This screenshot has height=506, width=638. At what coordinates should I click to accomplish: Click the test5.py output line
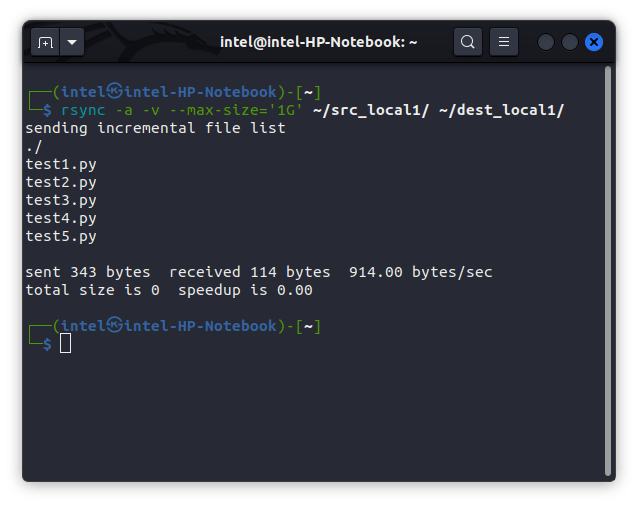point(61,236)
